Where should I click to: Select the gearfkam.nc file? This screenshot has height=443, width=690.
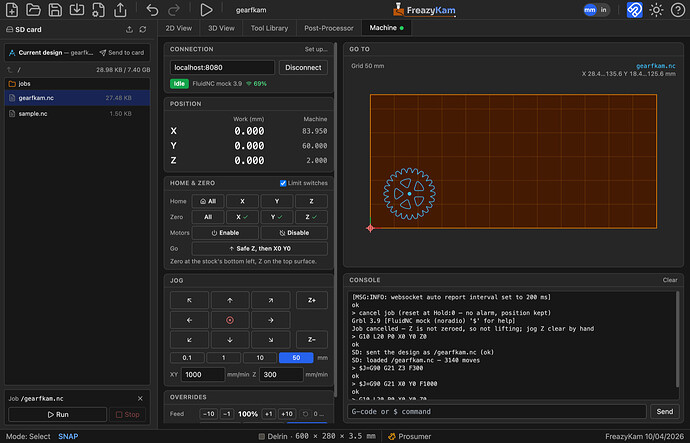click(x=77, y=98)
